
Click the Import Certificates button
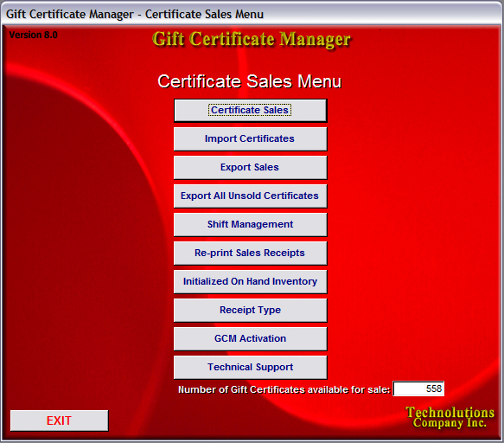pyautogui.click(x=250, y=138)
